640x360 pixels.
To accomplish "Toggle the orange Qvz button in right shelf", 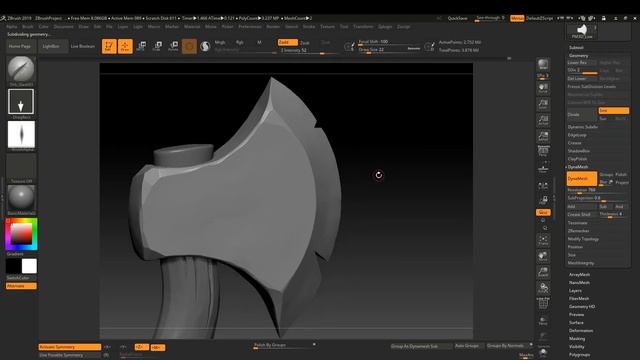I will [543, 213].
